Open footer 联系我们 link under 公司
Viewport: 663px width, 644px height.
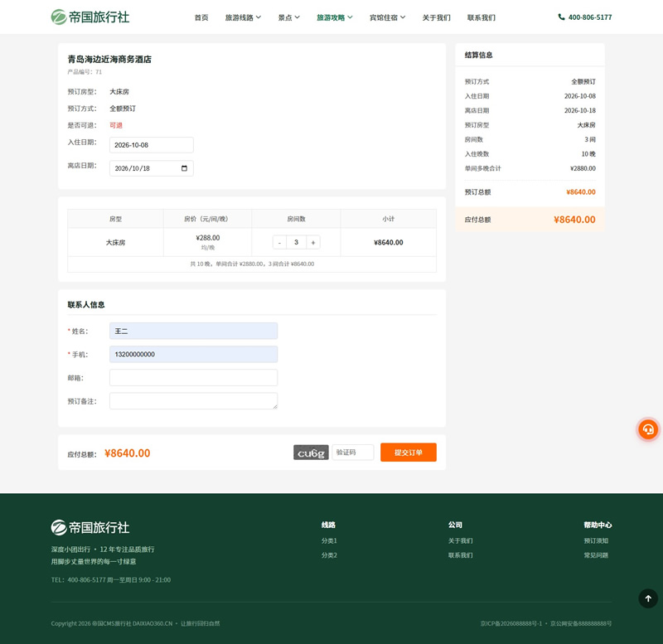coord(461,555)
